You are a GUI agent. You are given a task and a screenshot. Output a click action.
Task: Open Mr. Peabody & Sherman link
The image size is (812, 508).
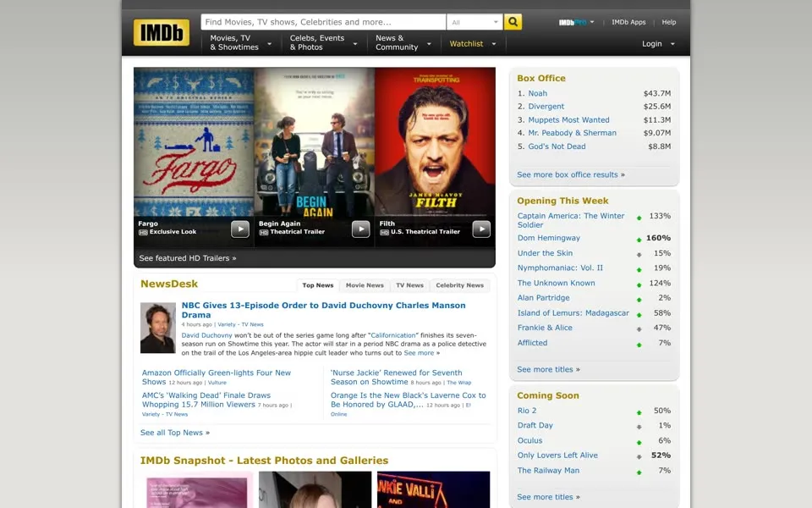click(573, 133)
